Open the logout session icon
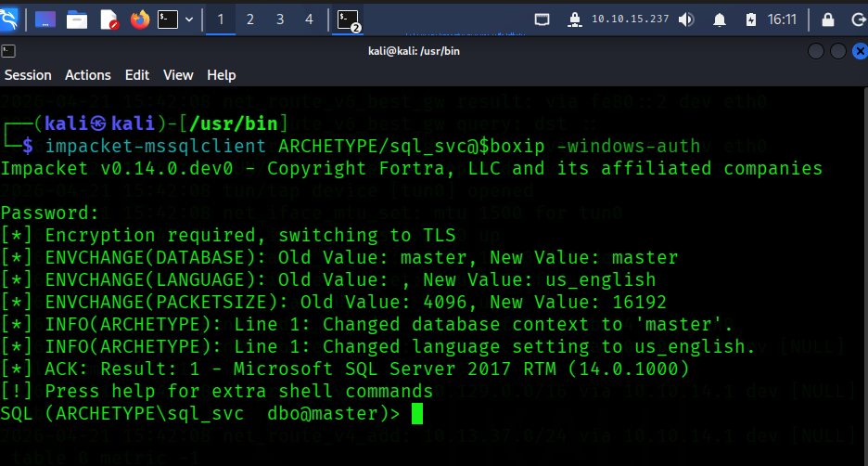The width and height of the screenshot is (868, 466). pos(858,19)
